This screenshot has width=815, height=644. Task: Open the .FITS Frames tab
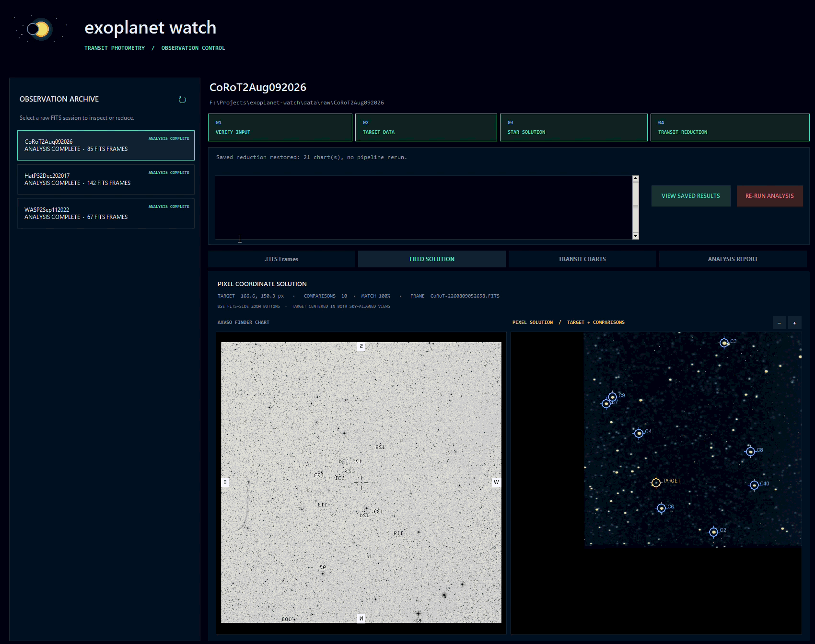pos(281,259)
